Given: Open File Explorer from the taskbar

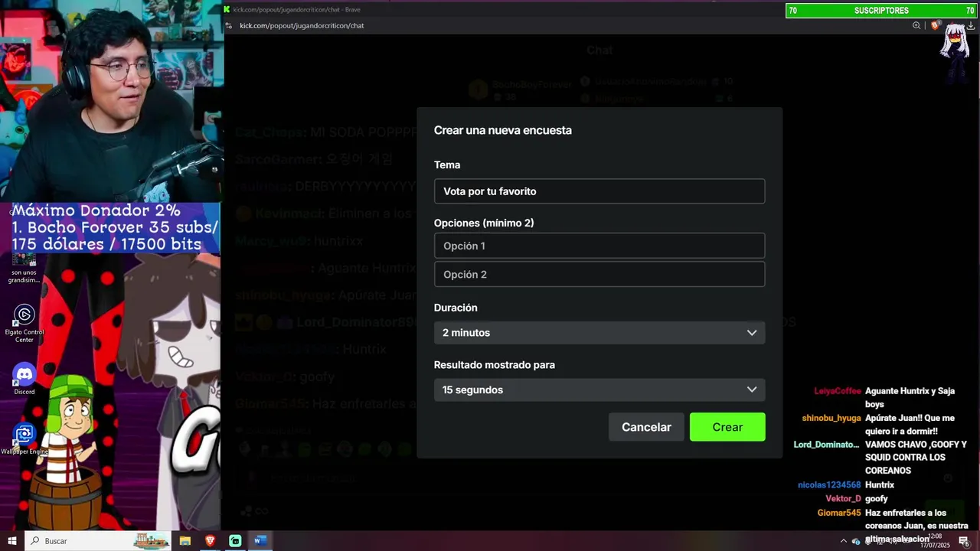Looking at the screenshot, I should point(185,541).
